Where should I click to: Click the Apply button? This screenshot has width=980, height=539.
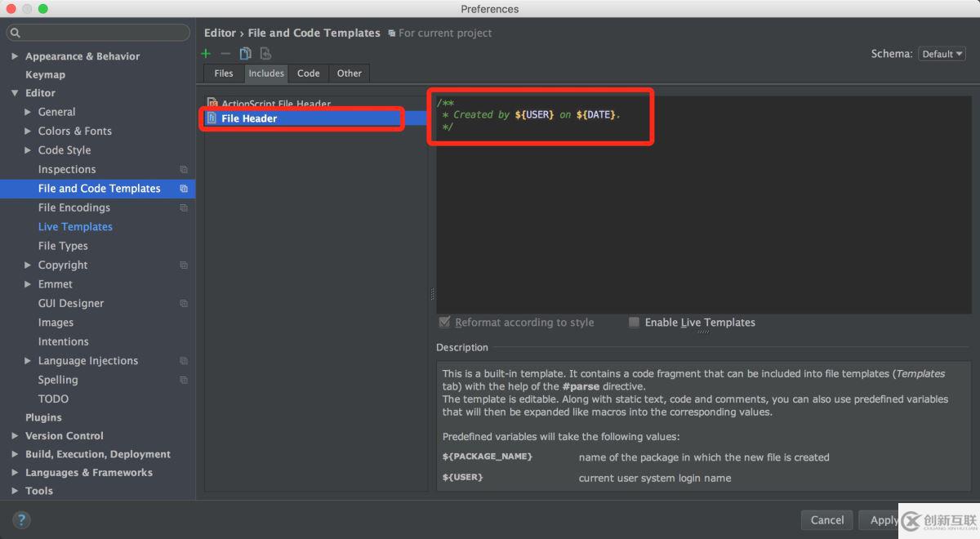pos(884,520)
